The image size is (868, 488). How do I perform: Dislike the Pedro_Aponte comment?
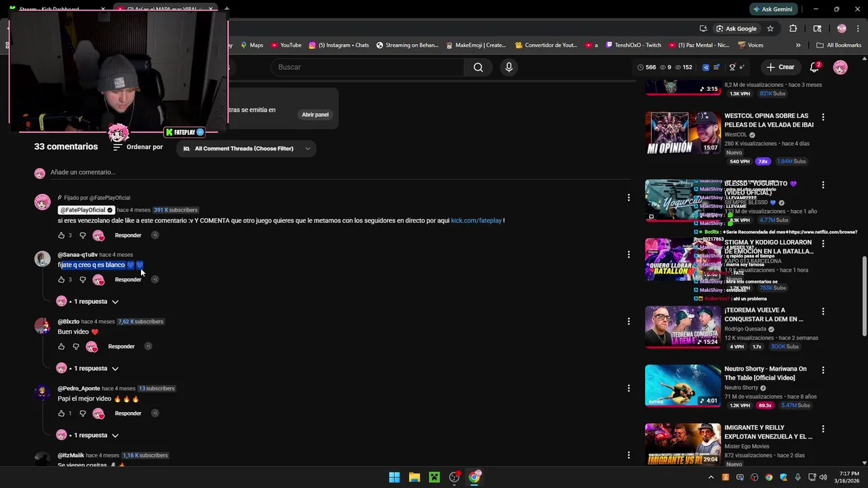click(83, 413)
